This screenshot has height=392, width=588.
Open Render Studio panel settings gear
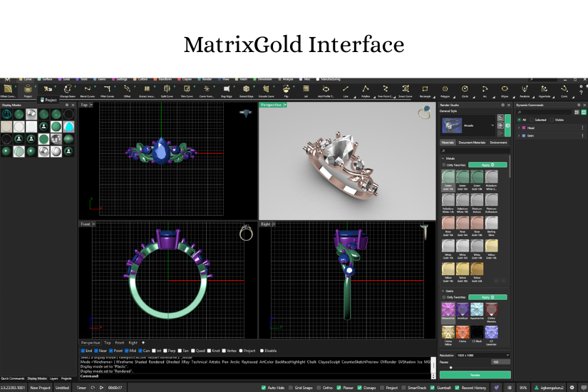(503, 105)
